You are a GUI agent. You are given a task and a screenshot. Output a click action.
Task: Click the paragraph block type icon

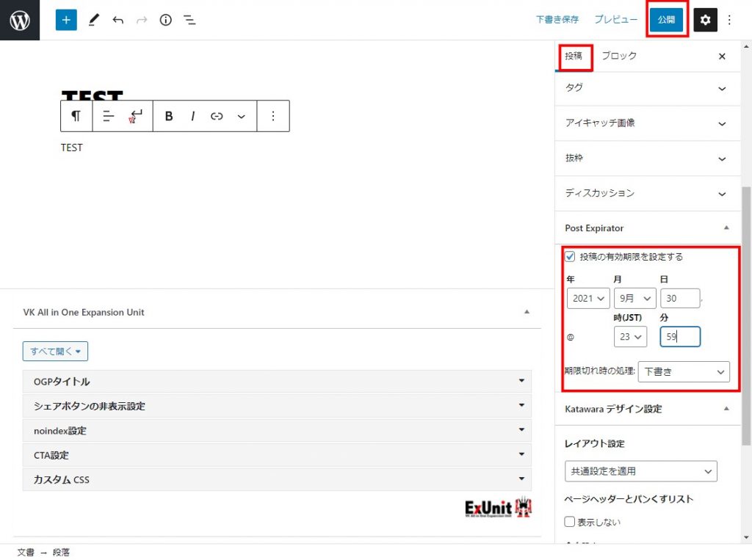76,116
